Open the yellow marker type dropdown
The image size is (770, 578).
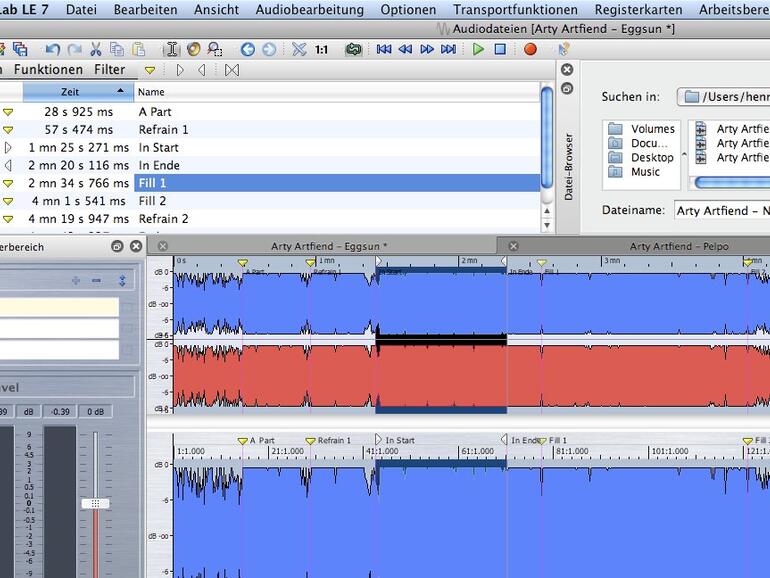(x=150, y=70)
